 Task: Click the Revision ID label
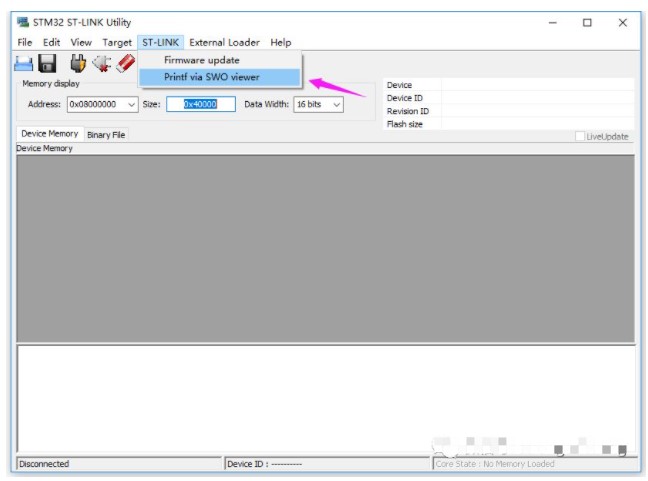[x=408, y=111]
